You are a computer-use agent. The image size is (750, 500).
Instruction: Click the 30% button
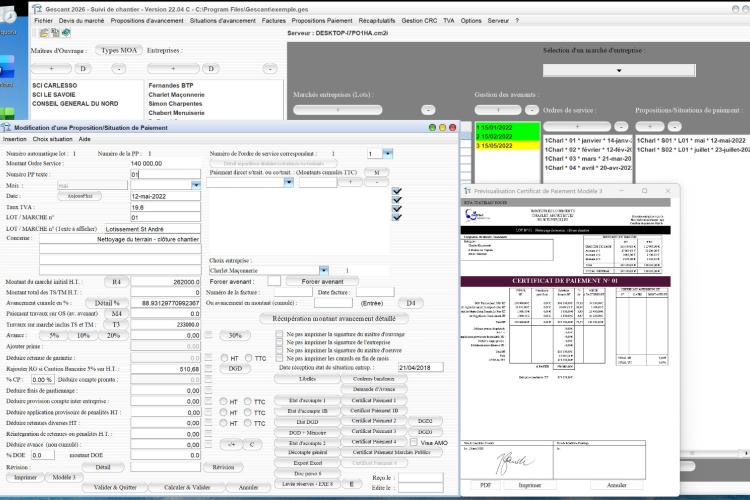pyautogui.click(x=235, y=335)
